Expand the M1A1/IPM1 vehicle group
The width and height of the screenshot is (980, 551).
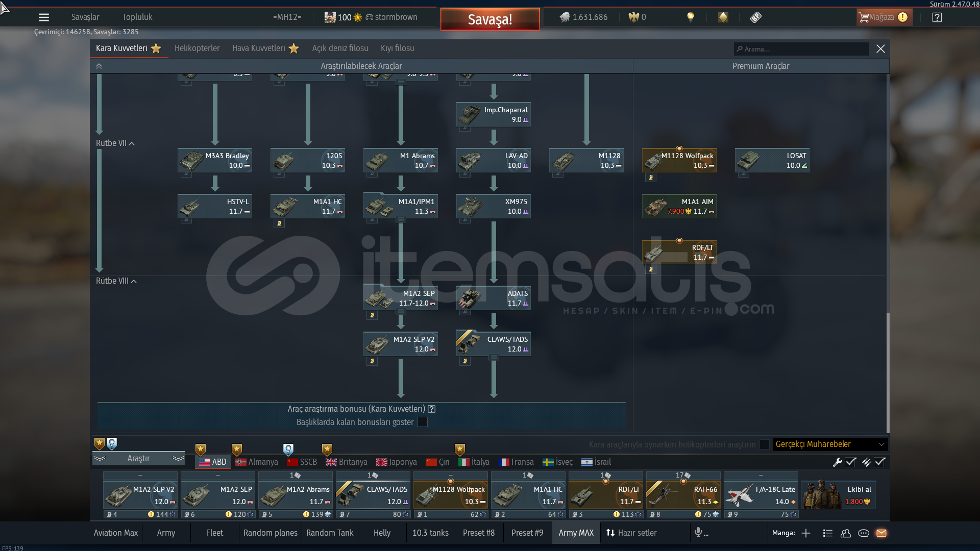tap(401, 219)
